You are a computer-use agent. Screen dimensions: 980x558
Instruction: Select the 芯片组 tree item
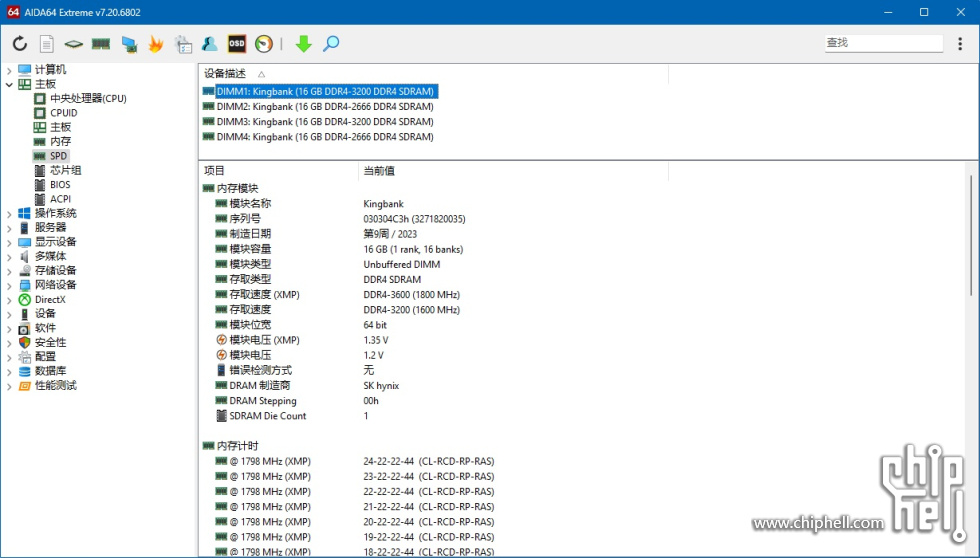click(x=66, y=170)
